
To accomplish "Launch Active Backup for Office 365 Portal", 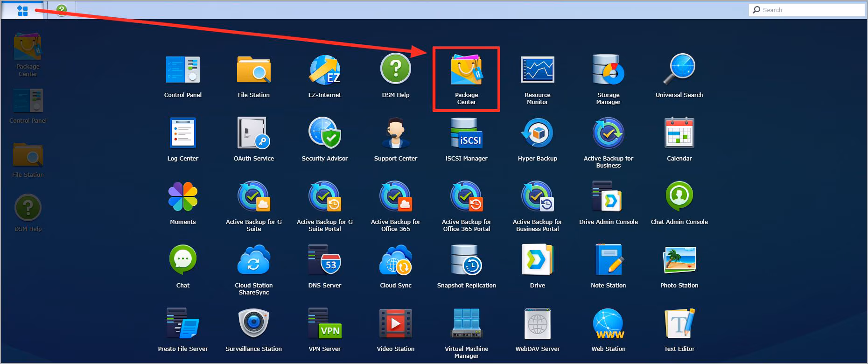I will pos(467,206).
